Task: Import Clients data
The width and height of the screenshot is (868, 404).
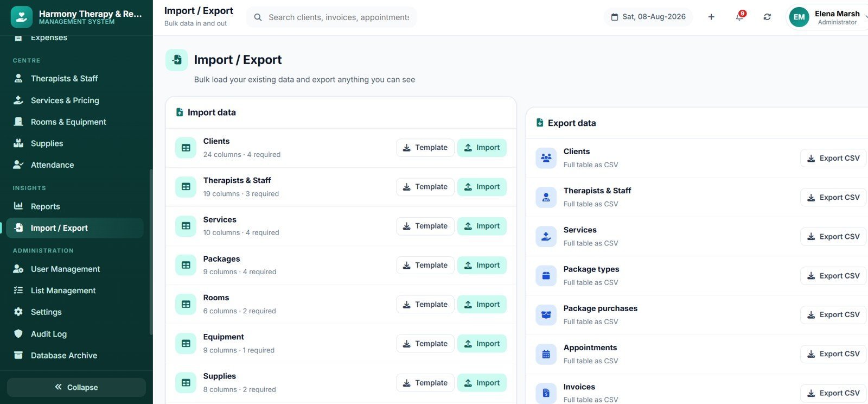Action: (482, 148)
